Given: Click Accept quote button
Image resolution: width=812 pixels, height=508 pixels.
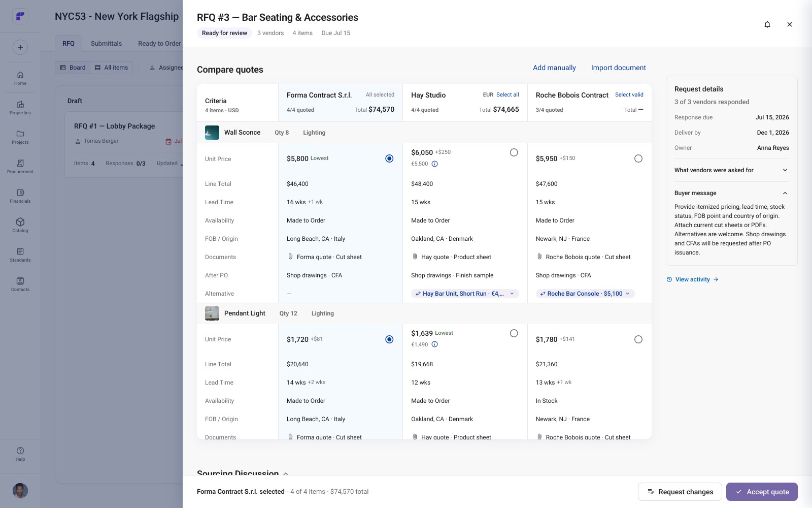Looking at the screenshot, I should point(762,492).
